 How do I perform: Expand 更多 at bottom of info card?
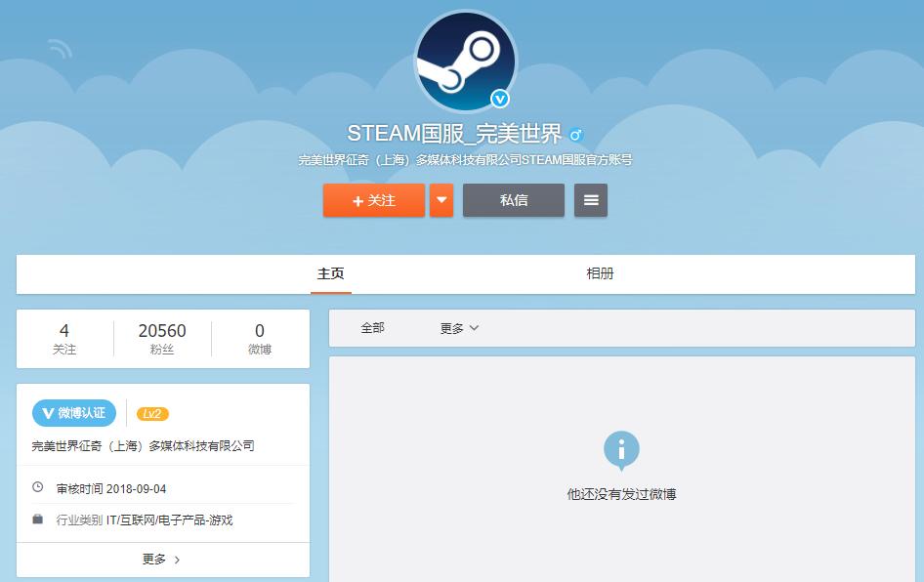click(x=161, y=559)
